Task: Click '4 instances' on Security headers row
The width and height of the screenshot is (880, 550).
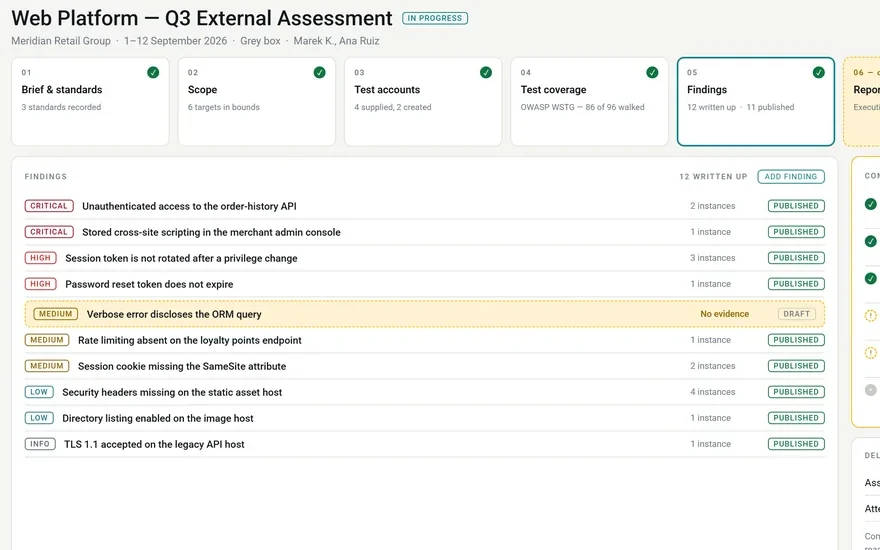Action: (713, 392)
